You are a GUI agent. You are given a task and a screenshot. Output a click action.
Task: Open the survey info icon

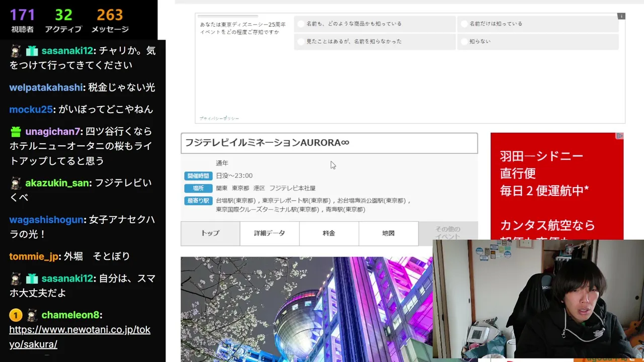click(621, 16)
